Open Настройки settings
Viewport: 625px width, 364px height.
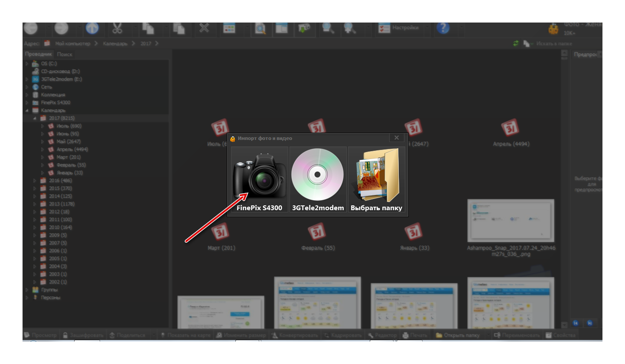pyautogui.click(x=399, y=28)
